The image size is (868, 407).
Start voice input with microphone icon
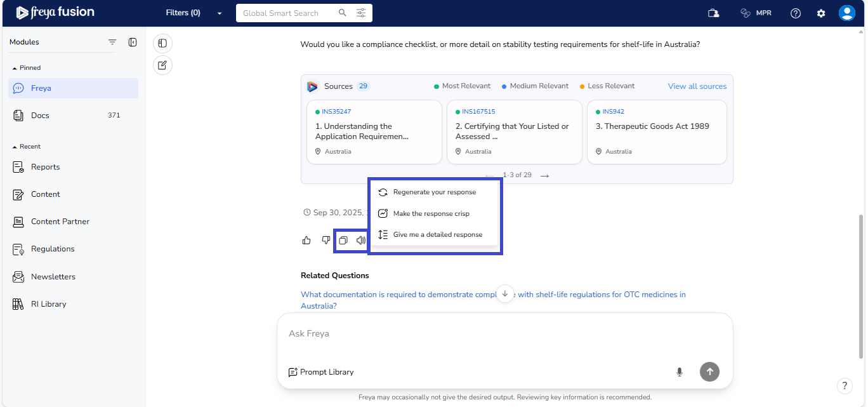point(680,372)
